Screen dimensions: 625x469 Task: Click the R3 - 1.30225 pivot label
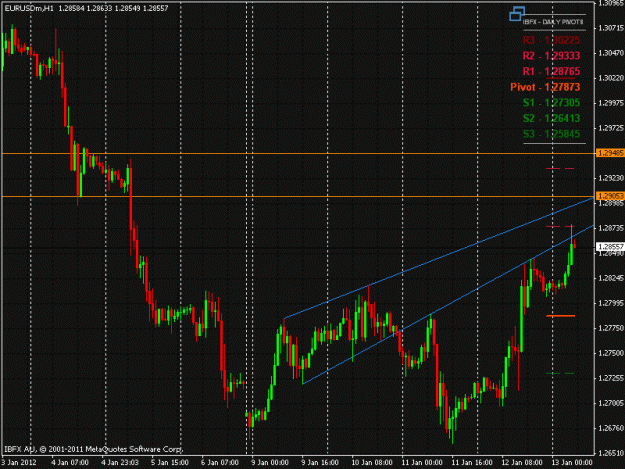point(551,40)
